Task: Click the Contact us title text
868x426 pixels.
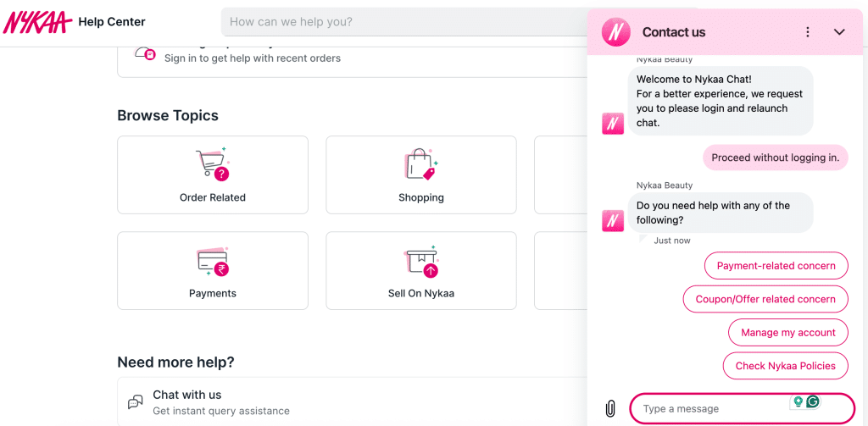Action: (x=674, y=32)
